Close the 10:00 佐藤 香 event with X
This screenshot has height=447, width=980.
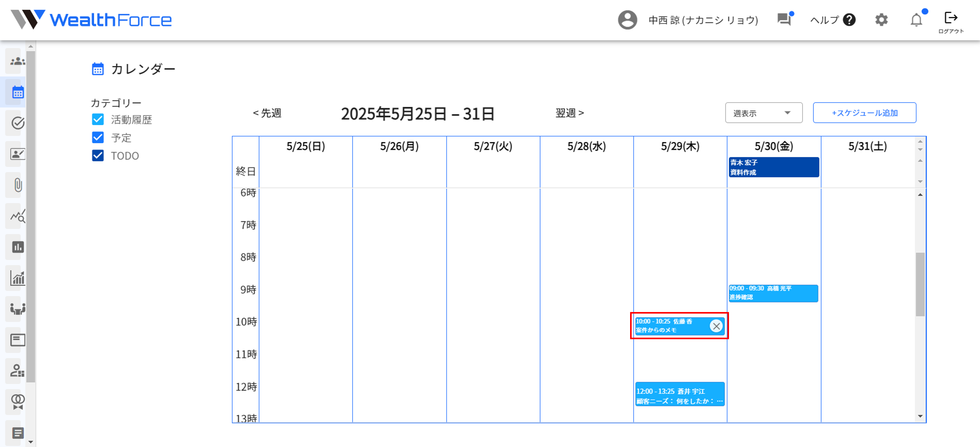tap(716, 326)
